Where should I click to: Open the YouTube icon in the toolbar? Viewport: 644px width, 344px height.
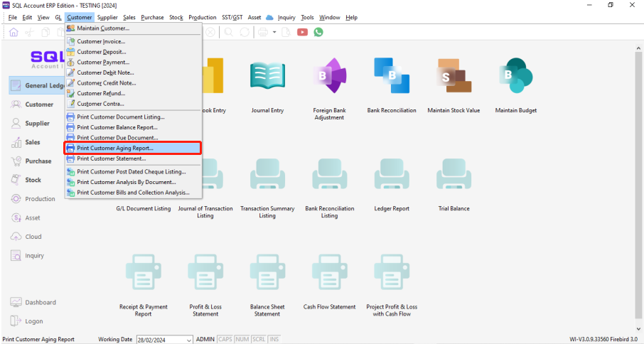303,32
